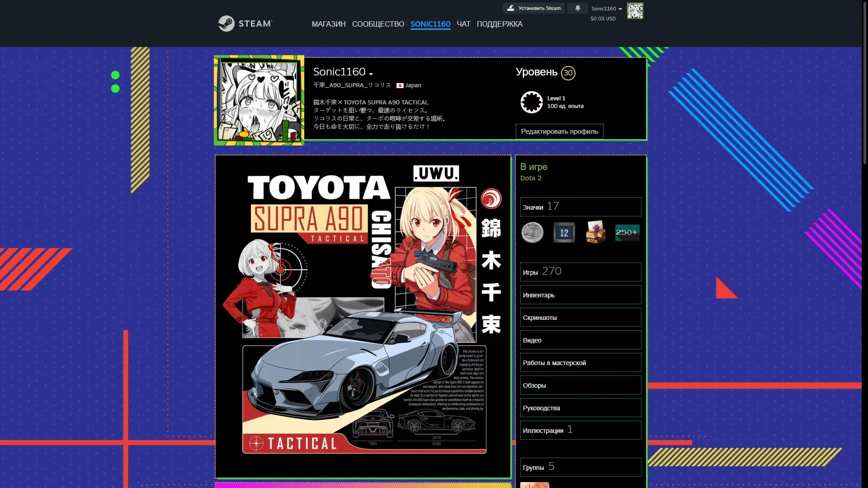The image size is (868, 488).
Task: Open the Значки 17 link
Action: 580,206
